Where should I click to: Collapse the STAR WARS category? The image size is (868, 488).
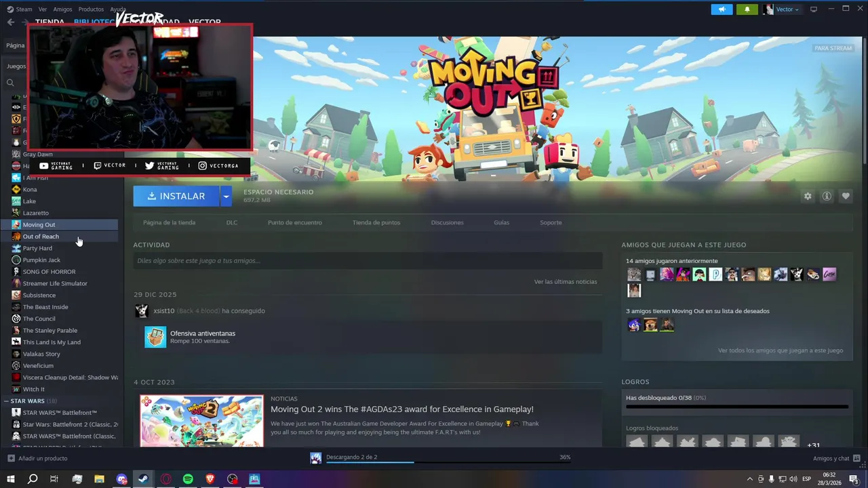(6, 401)
